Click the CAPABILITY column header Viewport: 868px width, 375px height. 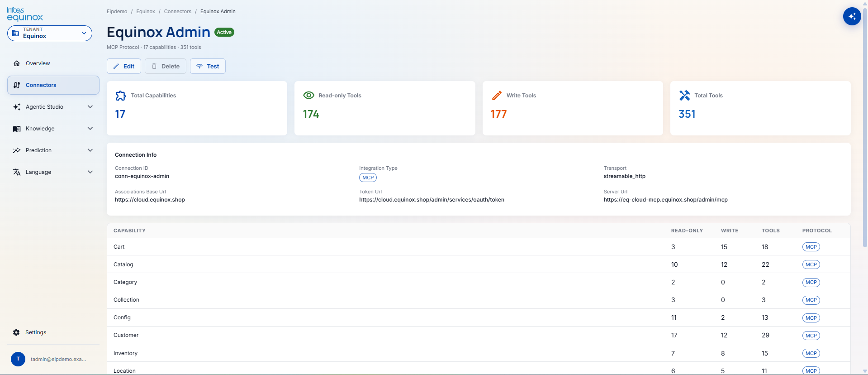point(130,231)
